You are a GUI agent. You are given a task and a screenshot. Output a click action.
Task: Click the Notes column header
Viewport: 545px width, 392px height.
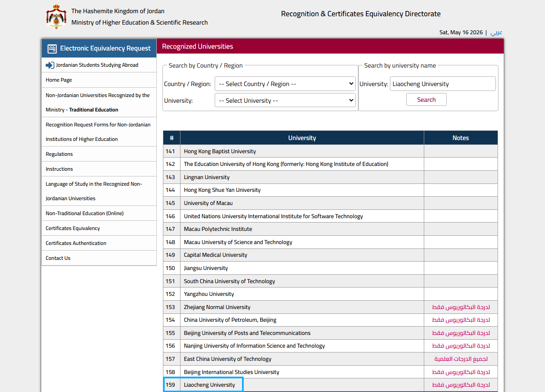461,138
